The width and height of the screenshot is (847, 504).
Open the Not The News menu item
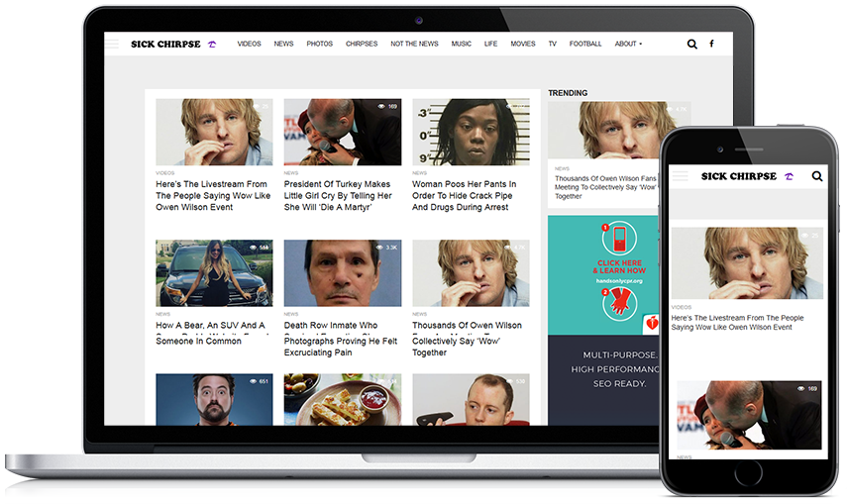tap(414, 44)
